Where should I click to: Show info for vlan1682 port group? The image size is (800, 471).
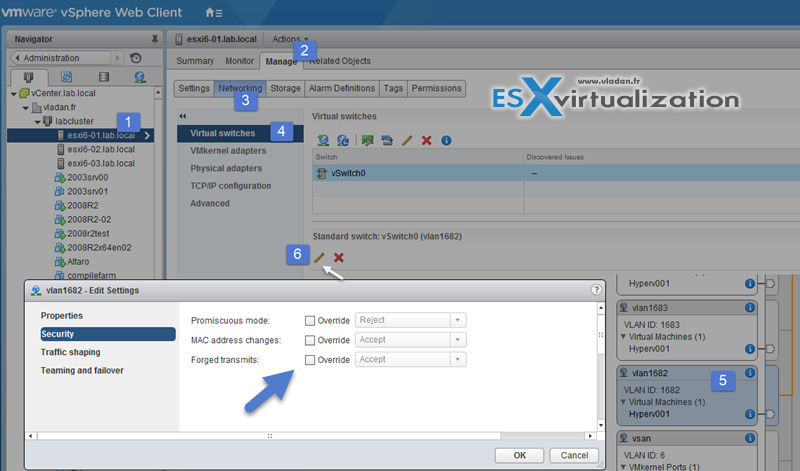[x=749, y=373]
